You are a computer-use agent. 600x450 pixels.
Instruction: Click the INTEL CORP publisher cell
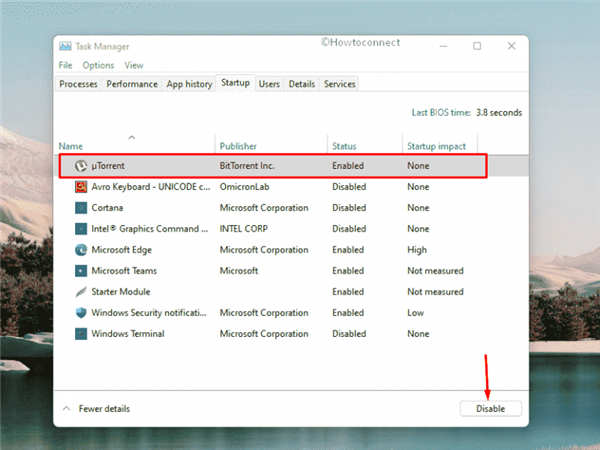[243, 229]
